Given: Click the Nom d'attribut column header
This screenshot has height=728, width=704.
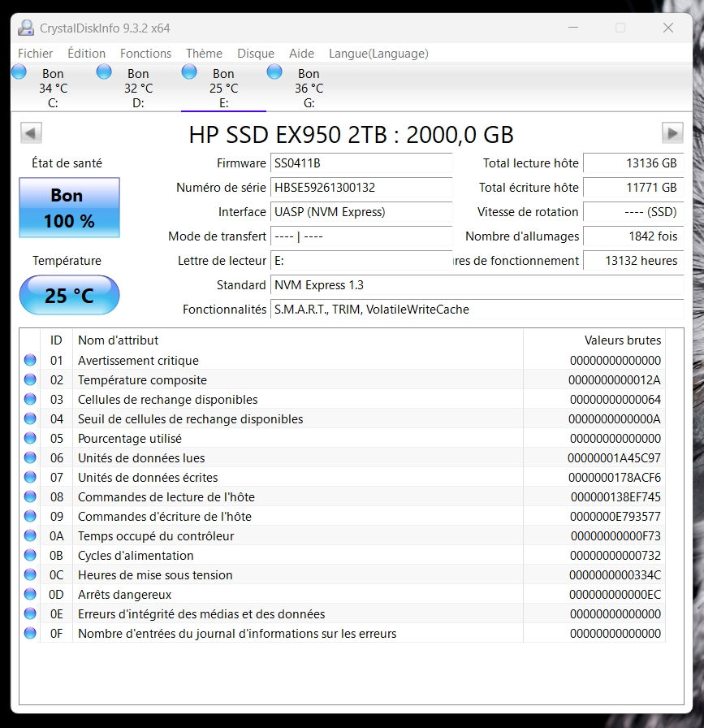Looking at the screenshot, I should click(x=297, y=340).
